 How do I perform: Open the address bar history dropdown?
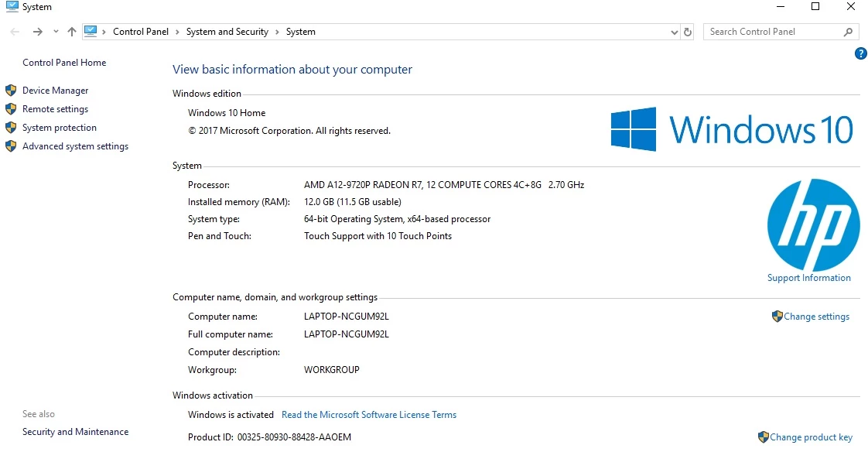(x=675, y=33)
